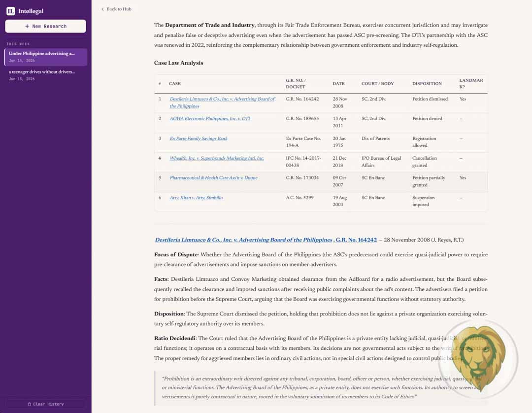Select the COURT / BODY column header
The image size is (532, 413).
[x=378, y=83]
